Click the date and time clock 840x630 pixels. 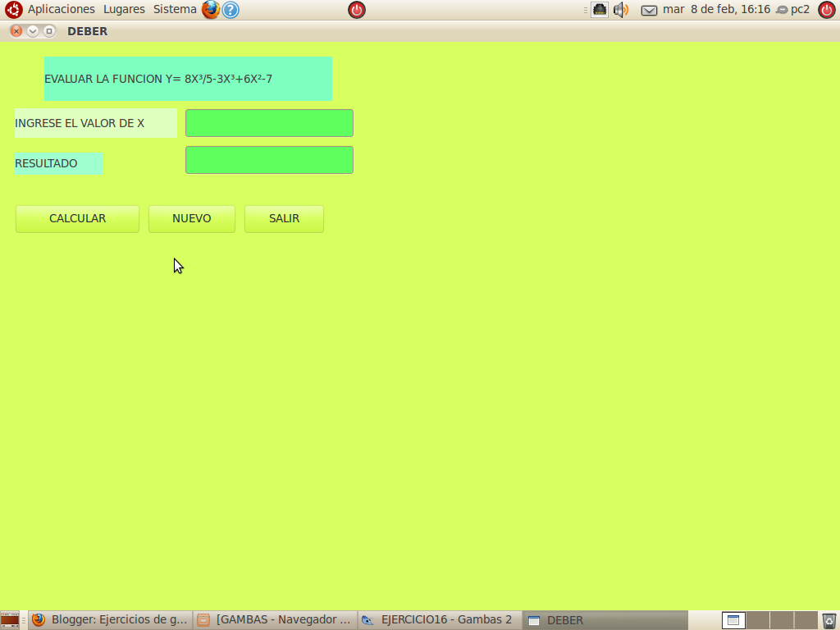[716, 10]
